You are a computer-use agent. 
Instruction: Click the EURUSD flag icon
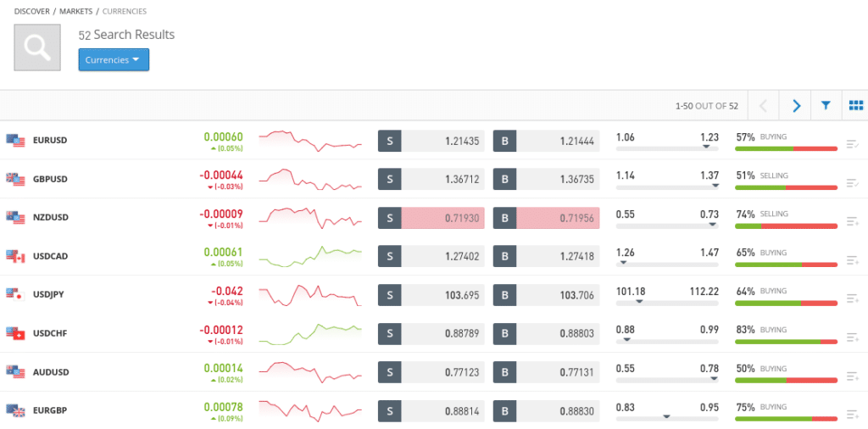16,140
